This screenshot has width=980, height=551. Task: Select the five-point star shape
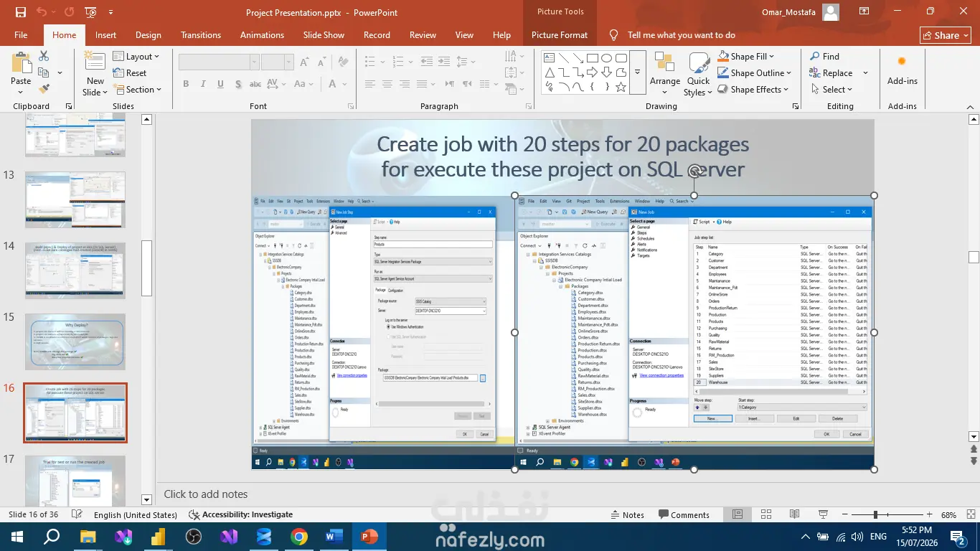pos(621,87)
